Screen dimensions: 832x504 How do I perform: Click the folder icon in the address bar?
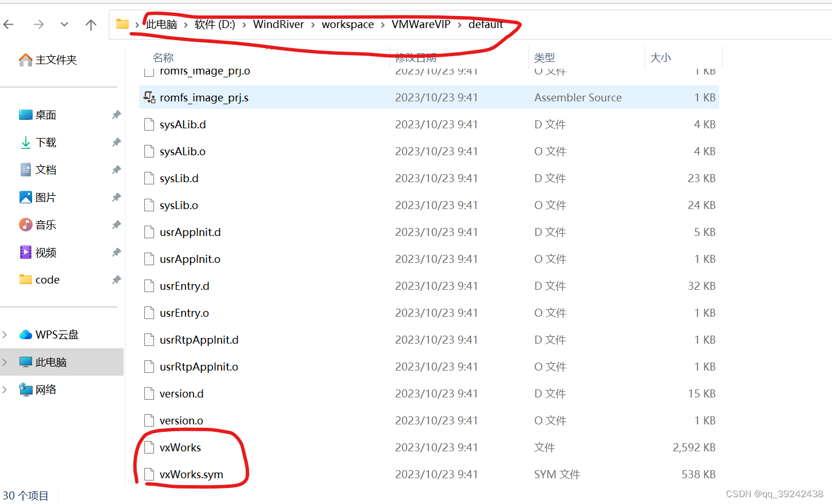coord(122,24)
